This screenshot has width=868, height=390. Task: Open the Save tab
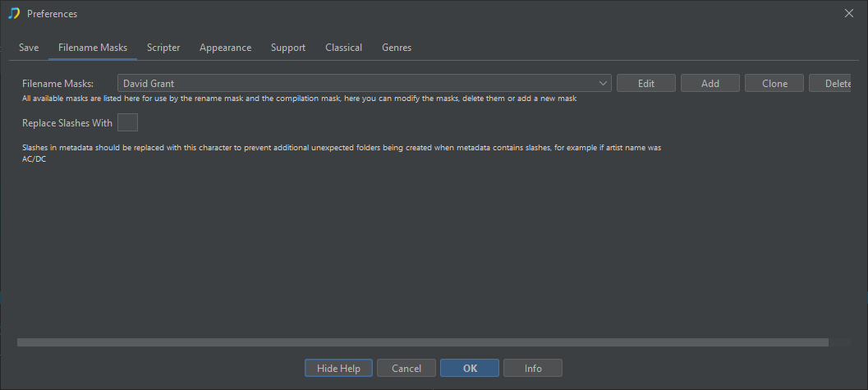(x=29, y=48)
